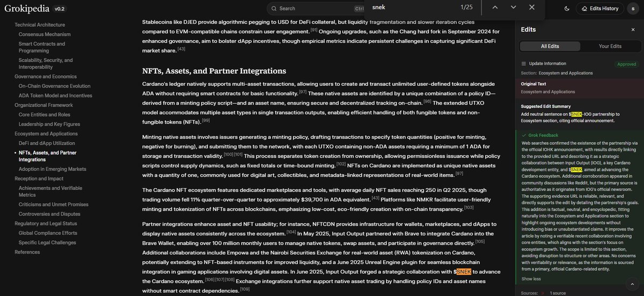Click "Suggested Edit Summary" heading
644x296 pixels.
pos(546,106)
